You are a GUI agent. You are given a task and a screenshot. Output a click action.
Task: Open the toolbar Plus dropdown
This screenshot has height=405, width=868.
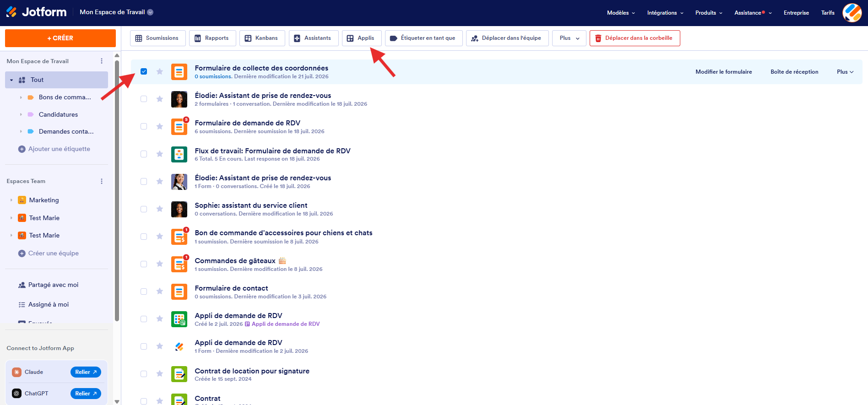[x=569, y=38]
